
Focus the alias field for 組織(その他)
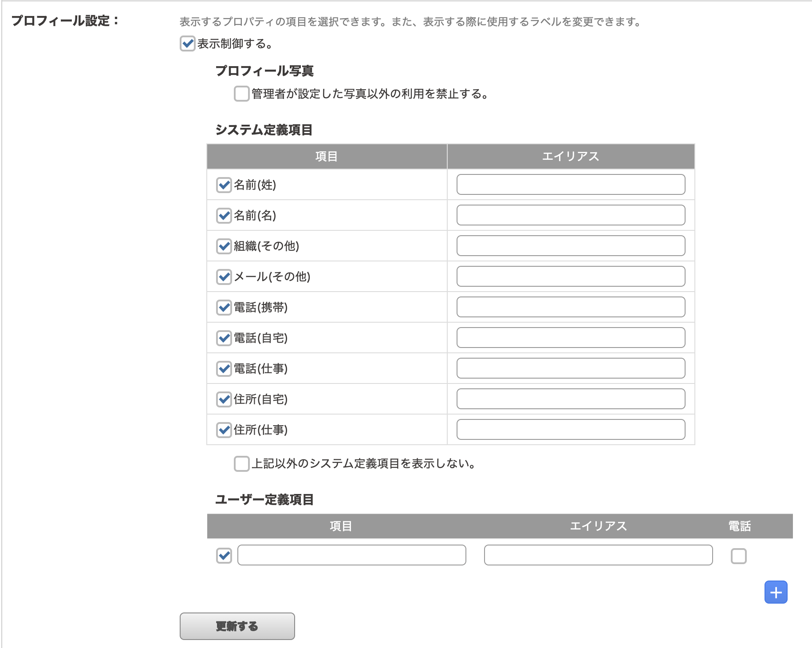pos(571,246)
